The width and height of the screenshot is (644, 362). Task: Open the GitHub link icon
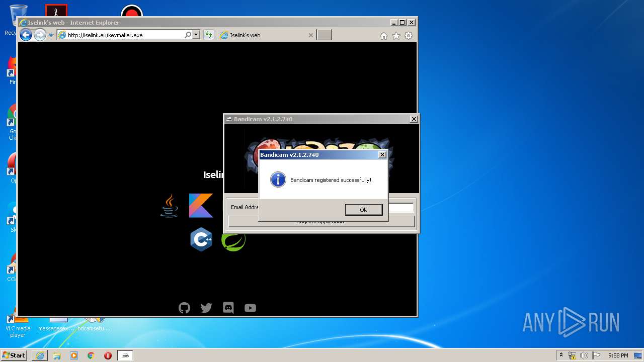tap(185, 308)
